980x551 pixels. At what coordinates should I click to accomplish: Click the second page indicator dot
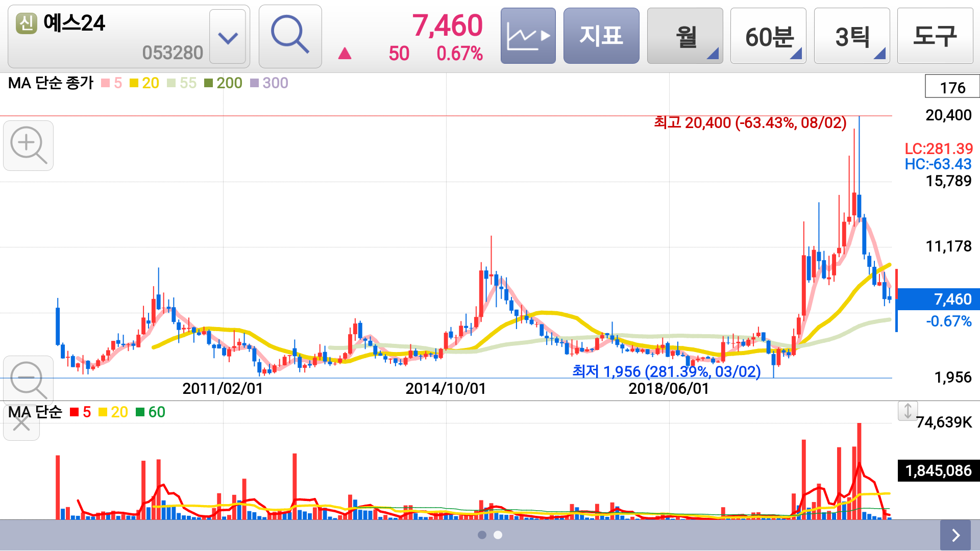pos(498,535)
